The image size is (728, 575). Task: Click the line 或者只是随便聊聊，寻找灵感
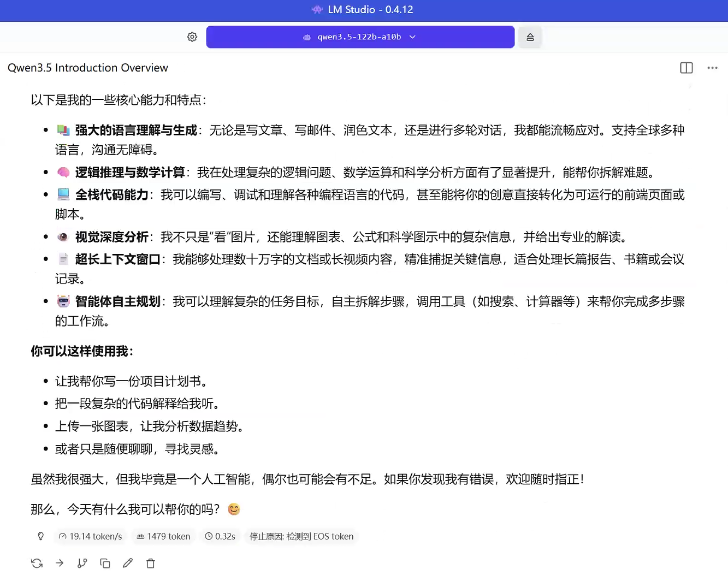tap(137, 449)
